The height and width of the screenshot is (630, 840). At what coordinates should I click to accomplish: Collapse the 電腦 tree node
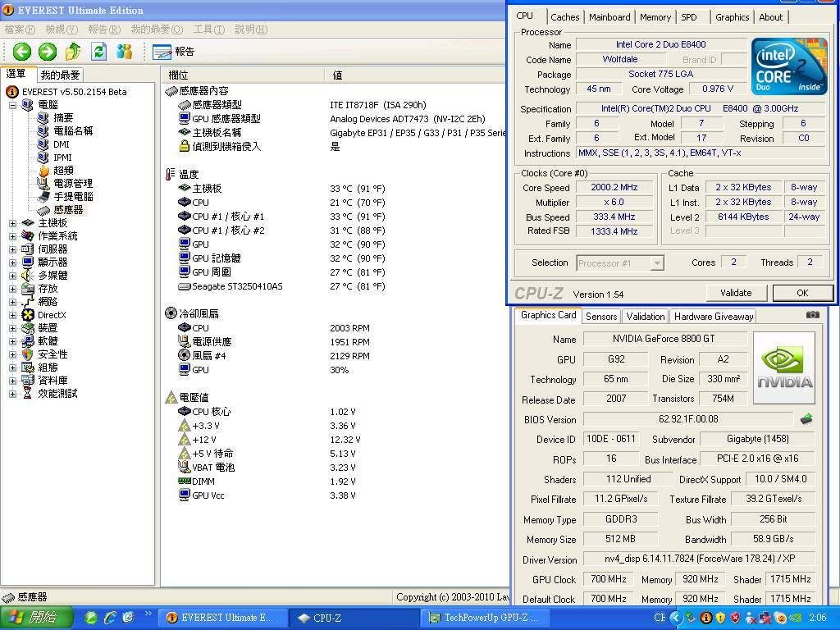pyautogui.click(x=13, y=105)
